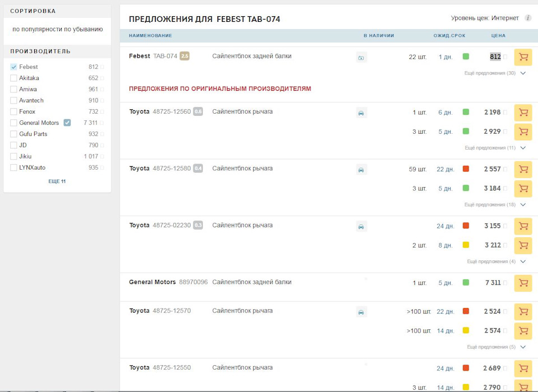Click the ОЖИД.СРОК column header

pos(450,36)
